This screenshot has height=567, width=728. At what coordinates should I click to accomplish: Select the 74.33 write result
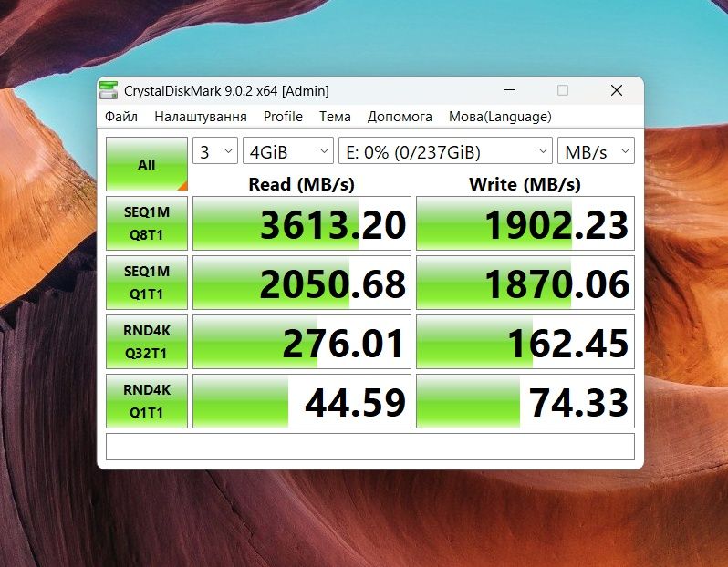[x=525, y=401]
